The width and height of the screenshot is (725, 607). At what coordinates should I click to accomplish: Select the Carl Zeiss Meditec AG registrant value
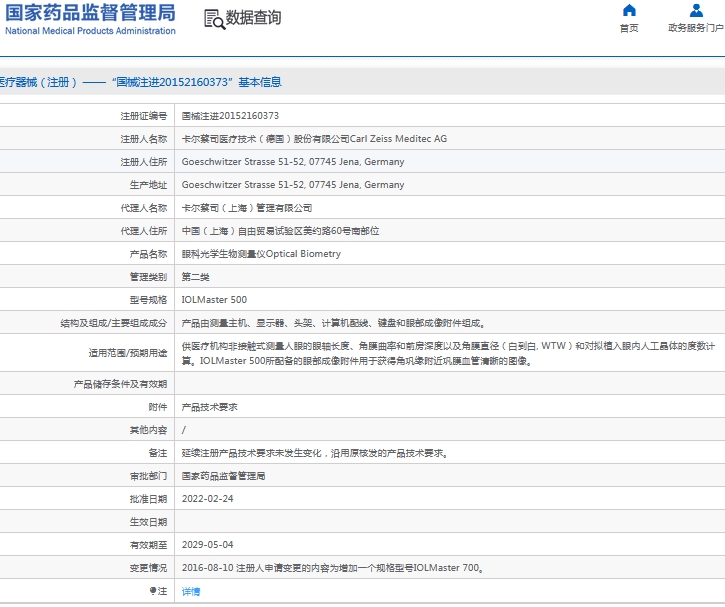point(314,139)
